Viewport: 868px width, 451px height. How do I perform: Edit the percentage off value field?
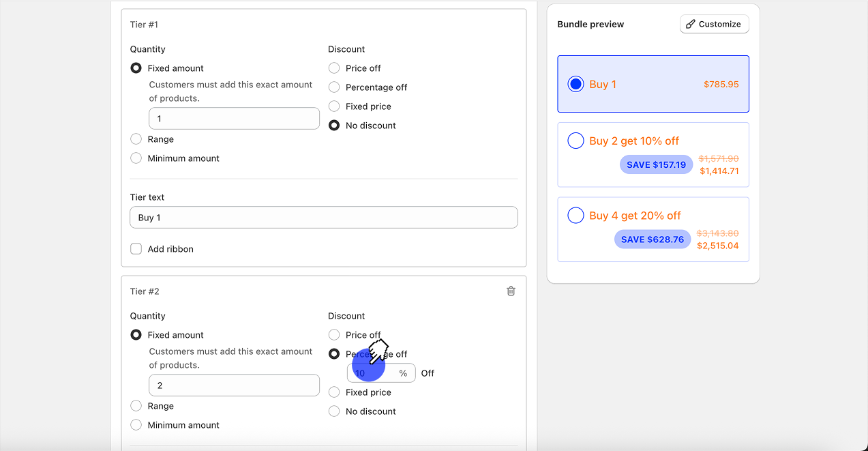372,373
